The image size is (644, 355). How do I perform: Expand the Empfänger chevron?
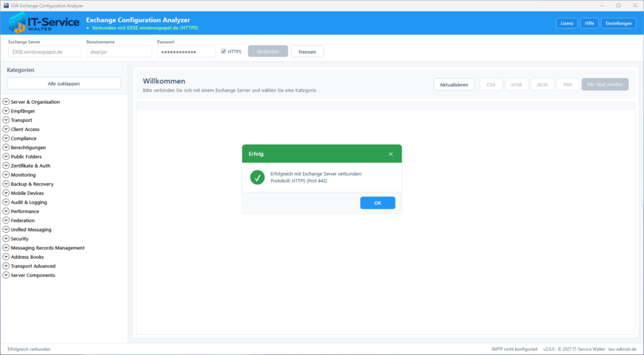click(x=6, y=111)
